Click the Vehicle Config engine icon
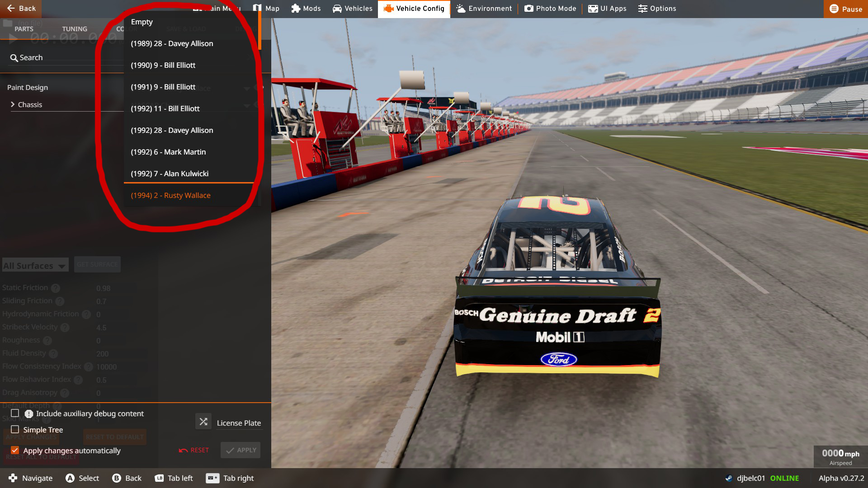868x488 pixels. tap(388, 9)
